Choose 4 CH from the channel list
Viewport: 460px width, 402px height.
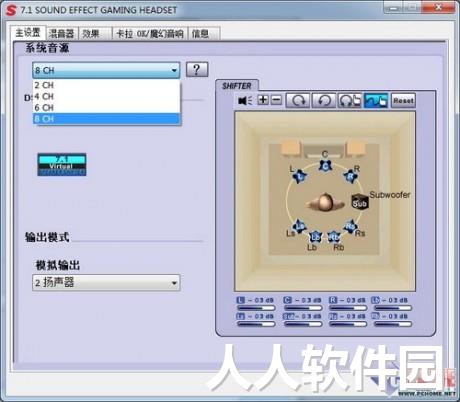coord(106,96)
